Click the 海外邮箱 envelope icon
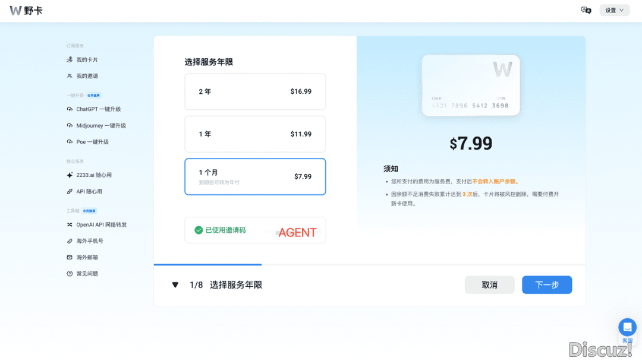The image size is (642, 364). tap(70, 257)
